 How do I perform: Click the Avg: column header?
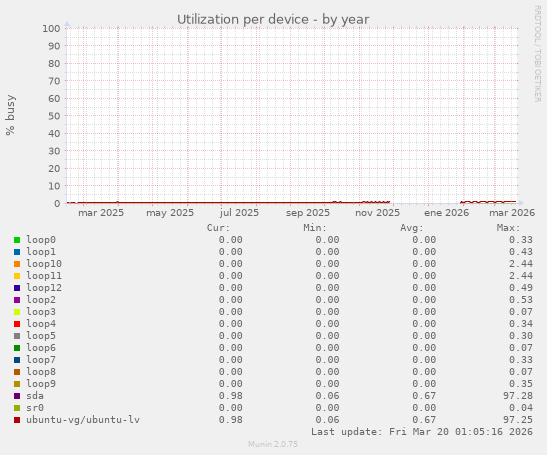click(x=412, y=228)
